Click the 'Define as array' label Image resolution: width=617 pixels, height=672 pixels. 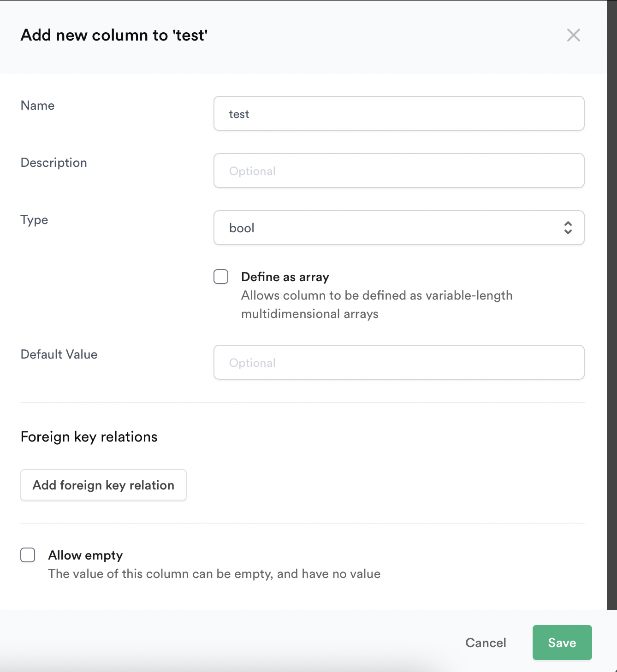click(285, 277)
